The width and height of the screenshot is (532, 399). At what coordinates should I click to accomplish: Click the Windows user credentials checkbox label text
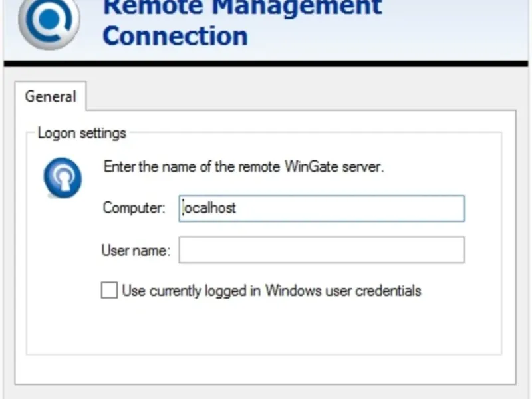point(271,291)
